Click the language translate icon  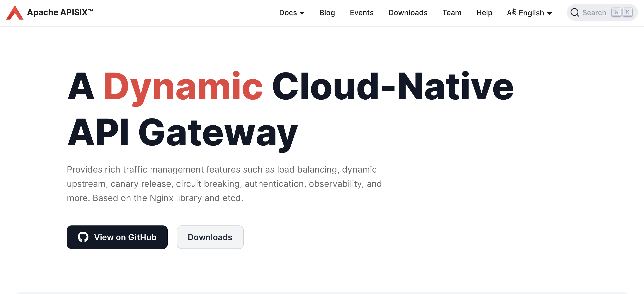[x=512, y=12]
